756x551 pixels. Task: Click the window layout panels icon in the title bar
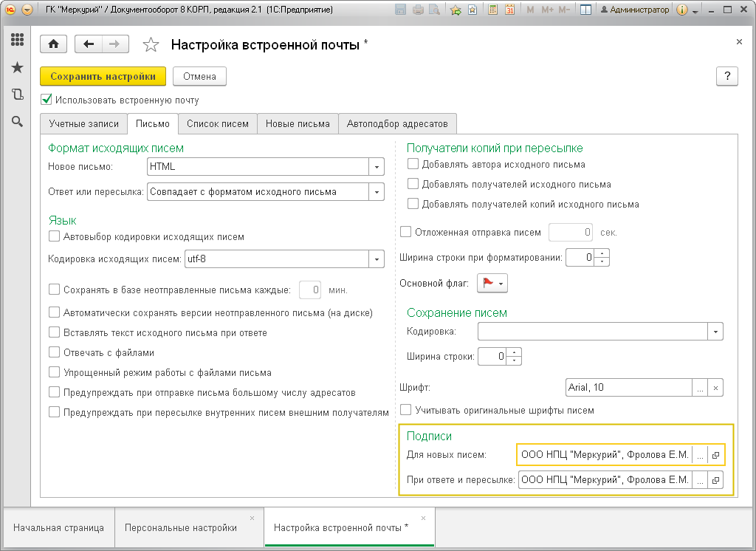(585, 10)
